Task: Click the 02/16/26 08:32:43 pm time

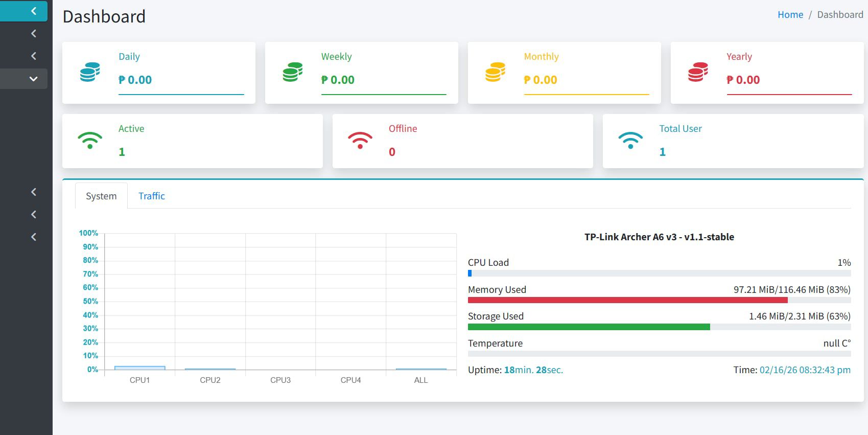Action: [x=805, y=370]
